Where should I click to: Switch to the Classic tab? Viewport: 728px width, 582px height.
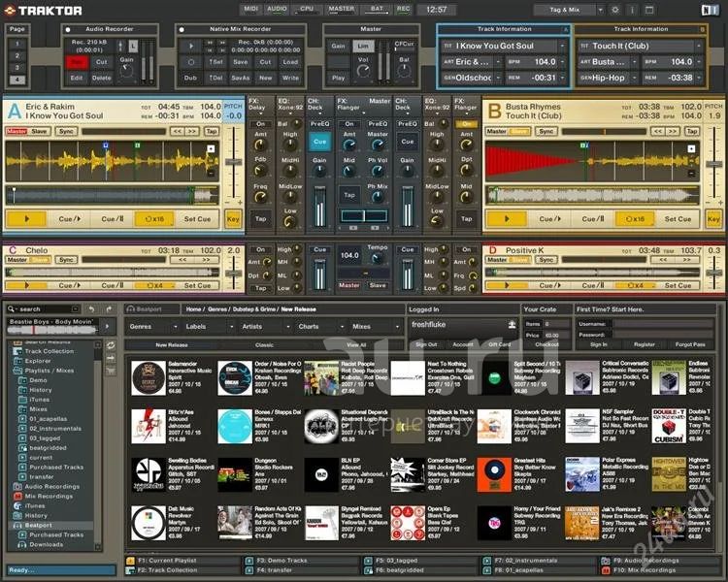click(x=264, y=345)
